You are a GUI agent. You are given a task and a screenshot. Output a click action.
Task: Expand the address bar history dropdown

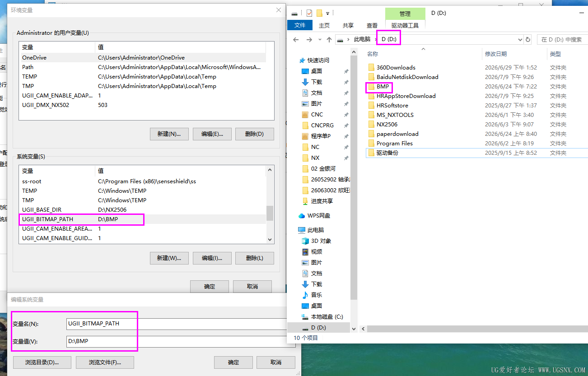[519, 40]
